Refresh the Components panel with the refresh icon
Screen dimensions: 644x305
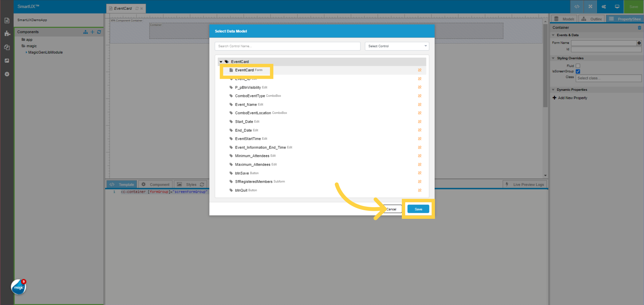(x=99, y=32)
